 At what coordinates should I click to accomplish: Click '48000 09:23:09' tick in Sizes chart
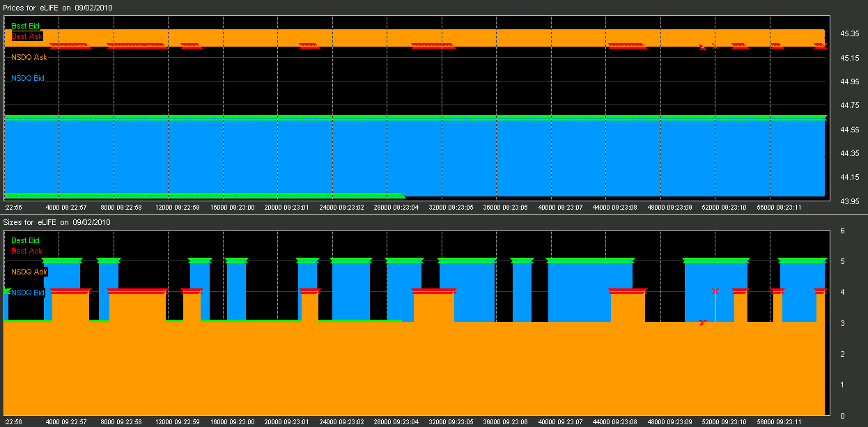pyautogui.click(x=670, y=422)
